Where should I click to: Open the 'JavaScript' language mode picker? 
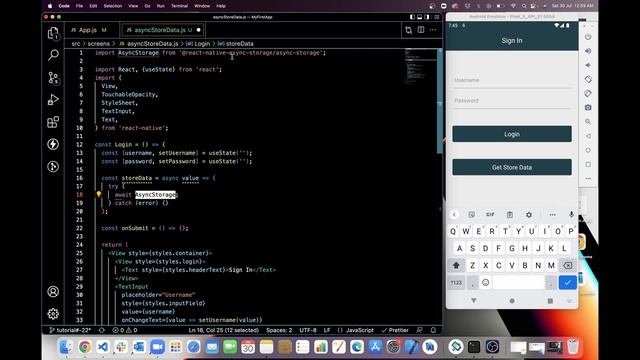click(360, 330)
